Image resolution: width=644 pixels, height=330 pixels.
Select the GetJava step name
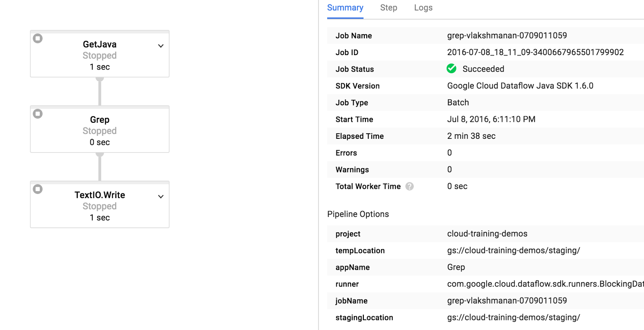(99, 44)
